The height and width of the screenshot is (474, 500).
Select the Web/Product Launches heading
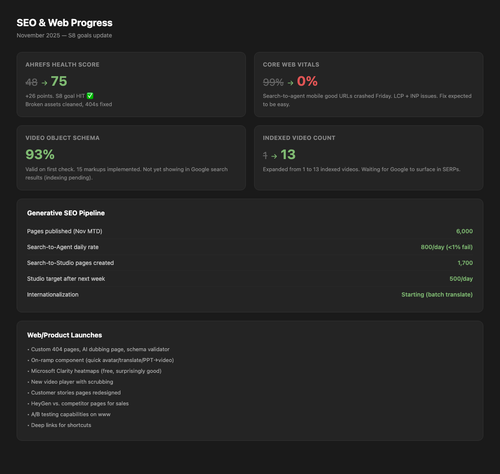click(64, 335)
